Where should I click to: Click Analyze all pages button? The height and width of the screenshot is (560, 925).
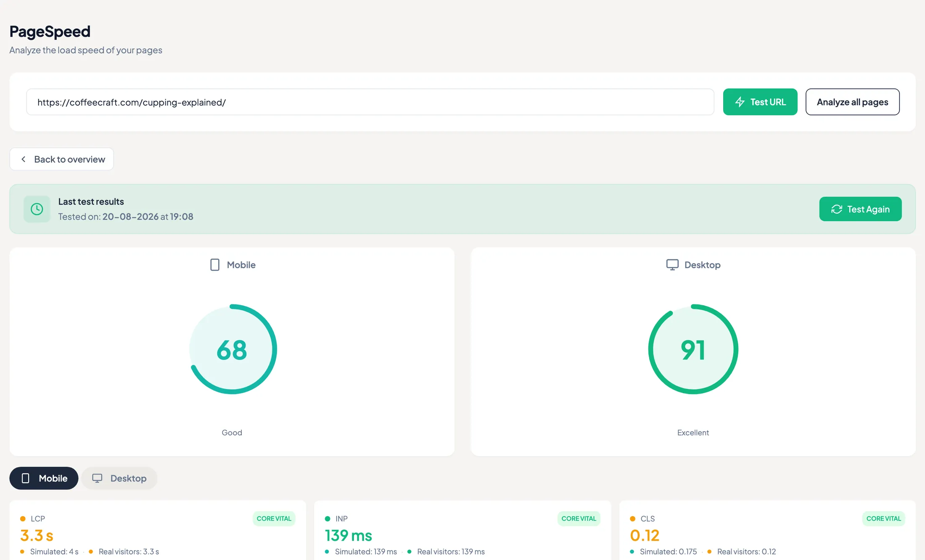(x=852, y=102)
